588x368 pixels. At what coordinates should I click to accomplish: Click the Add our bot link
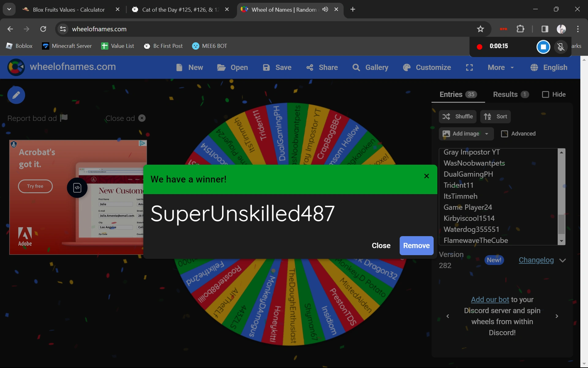click(490, 300)
